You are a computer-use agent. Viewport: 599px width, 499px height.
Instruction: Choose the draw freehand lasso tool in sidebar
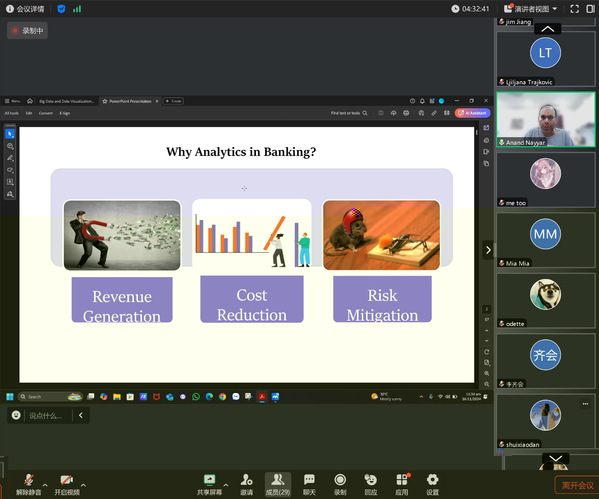tap(10, 170)
